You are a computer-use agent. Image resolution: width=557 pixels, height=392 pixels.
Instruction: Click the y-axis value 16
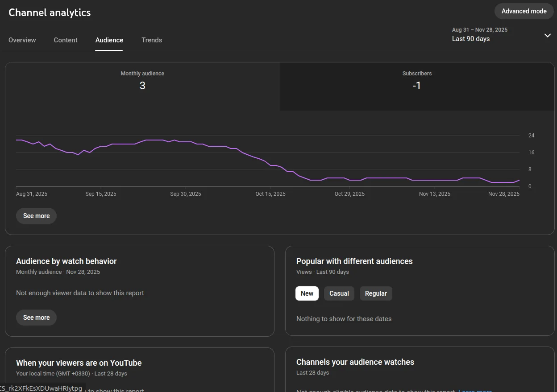pos(531,153)
